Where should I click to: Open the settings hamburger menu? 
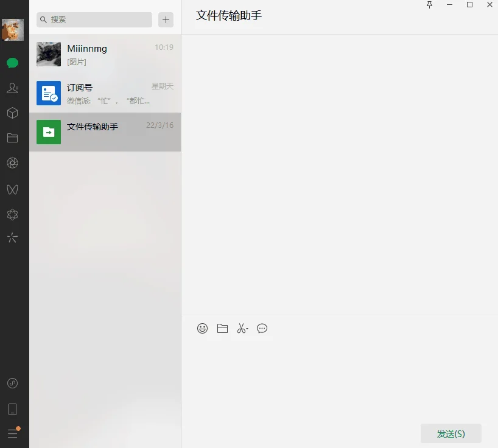pos(13,433)
